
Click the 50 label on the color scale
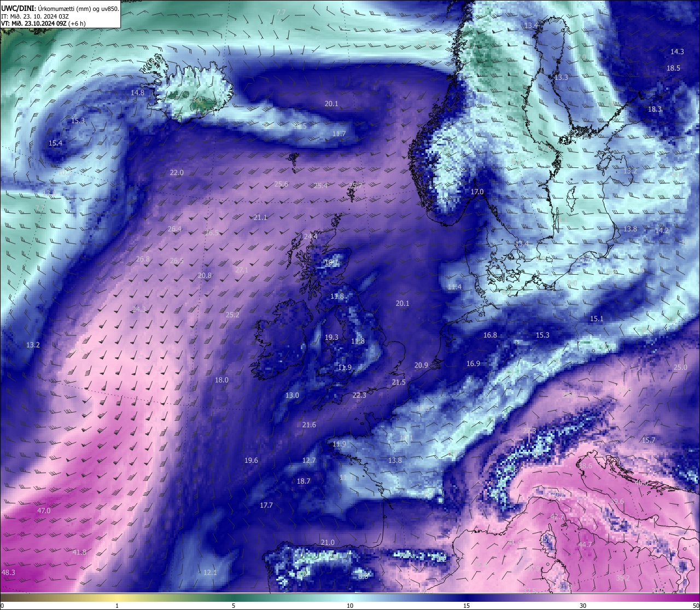(x=695, y=606)
